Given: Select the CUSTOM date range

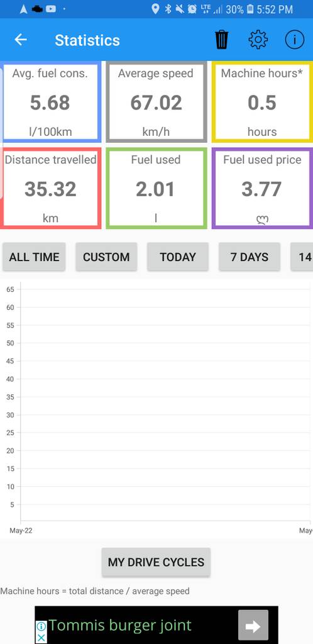Looking at the screenshot, I should tap(106, 257).
